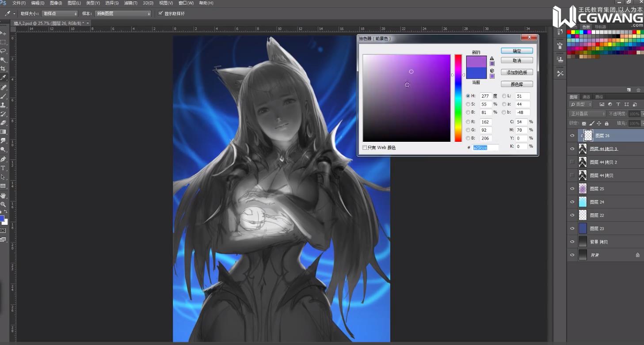644x345 pixels.
Task: Hide layer 图层 23
Action: click(572, 228)
